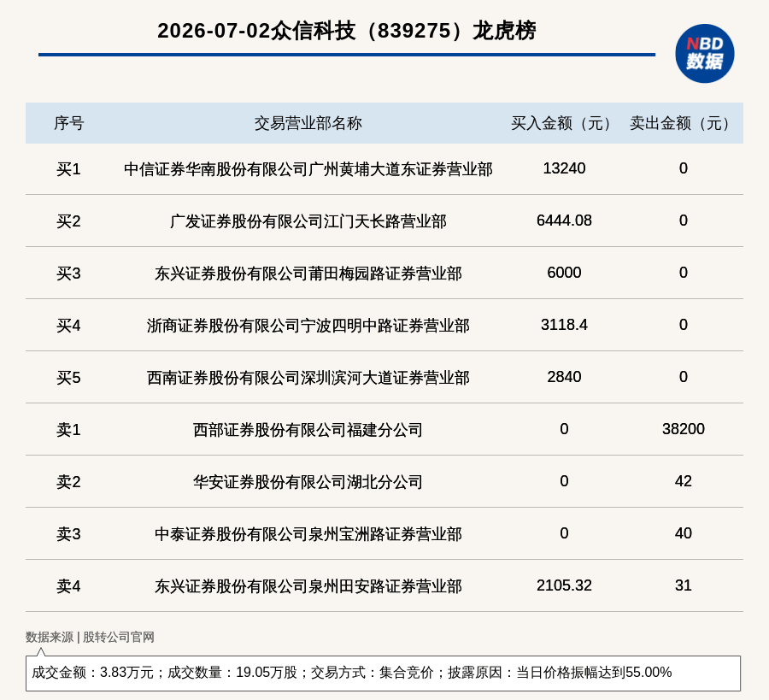Click the sell amount 31
This screenshot has height=700, width=769.
[684, 585]
